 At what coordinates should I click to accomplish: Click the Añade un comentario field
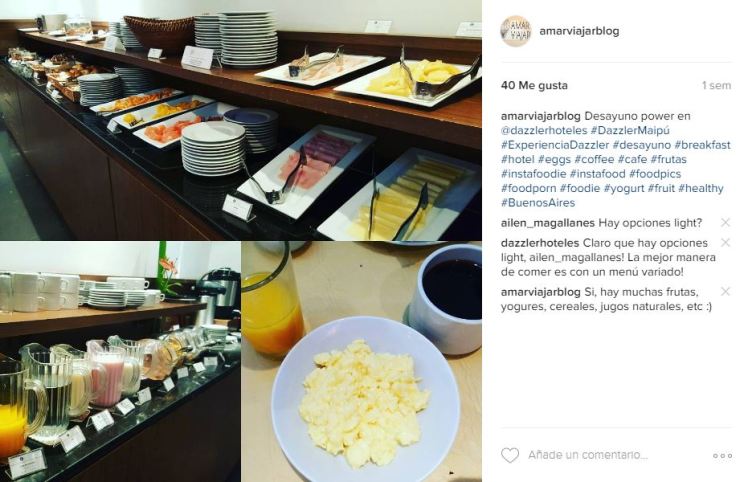[x=588, y=455]
